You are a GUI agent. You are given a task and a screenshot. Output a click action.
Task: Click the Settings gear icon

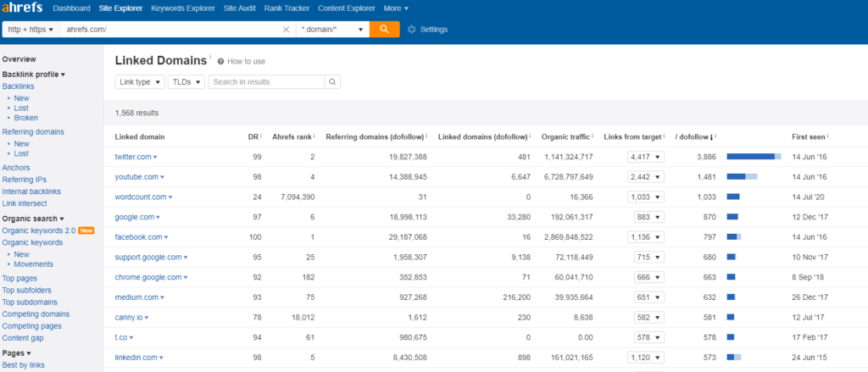(x=411, y=30)
